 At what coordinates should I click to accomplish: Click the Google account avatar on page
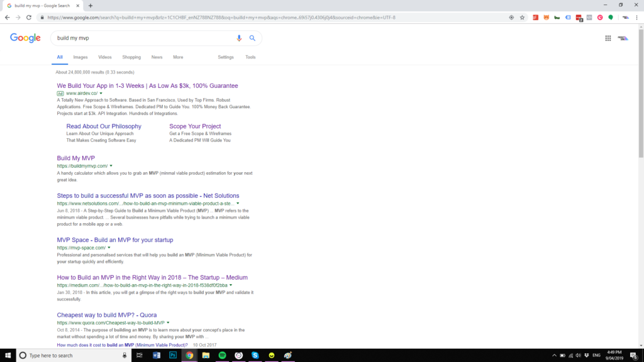point(623,38)
